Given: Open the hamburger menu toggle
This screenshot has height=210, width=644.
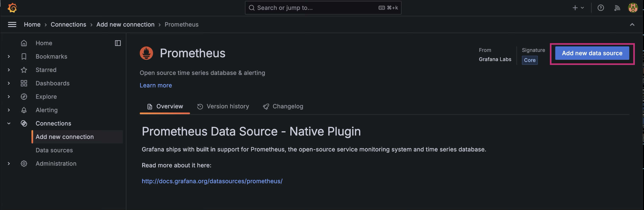Looking at the screenshot, I should pyautogui.click(x=12, y=24).
